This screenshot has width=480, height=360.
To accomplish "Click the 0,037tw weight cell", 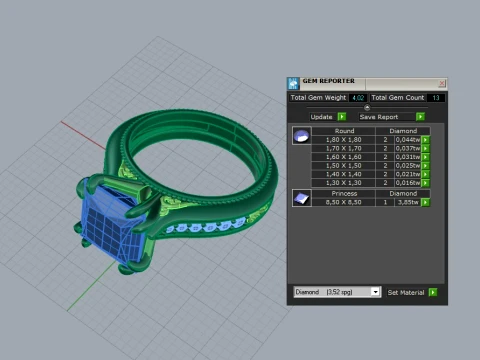I will (408, 148).
